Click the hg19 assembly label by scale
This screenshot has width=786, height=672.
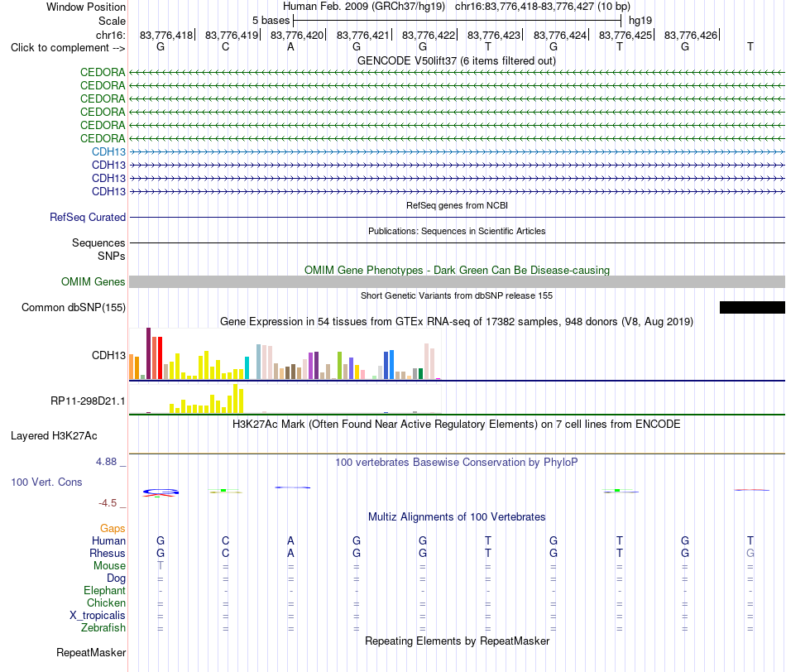[640, 21]
